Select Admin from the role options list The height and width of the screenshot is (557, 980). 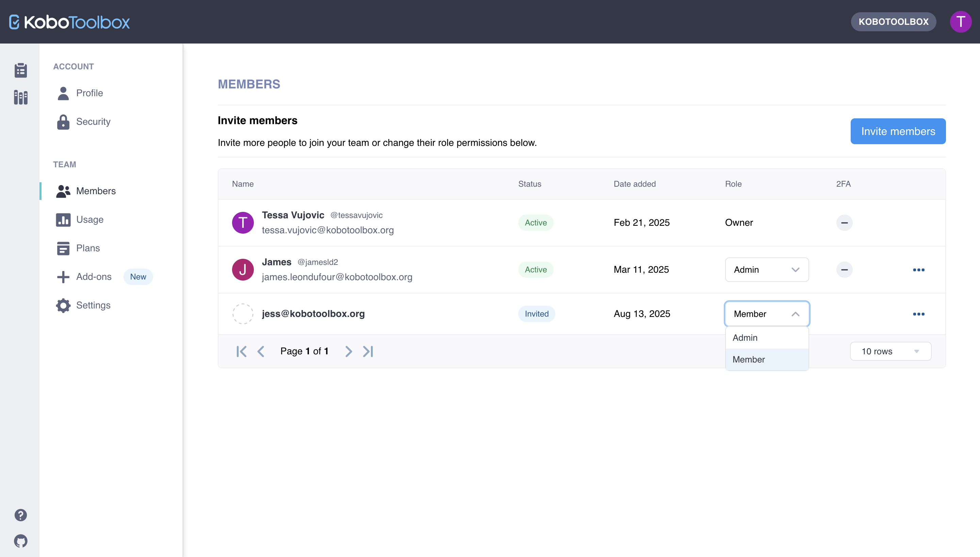coord(766,337)
